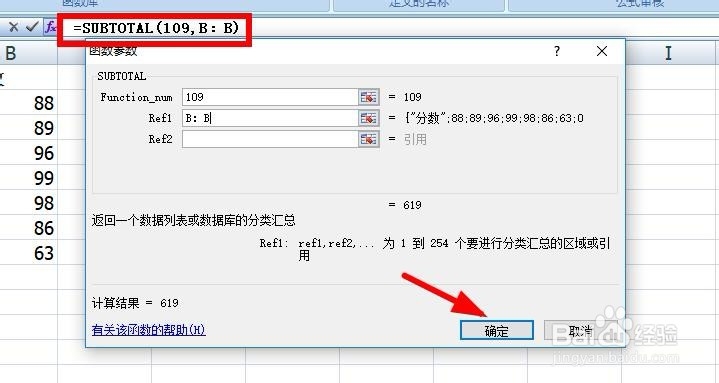
Task: Select column B header
Action: [x=28, y=53]
